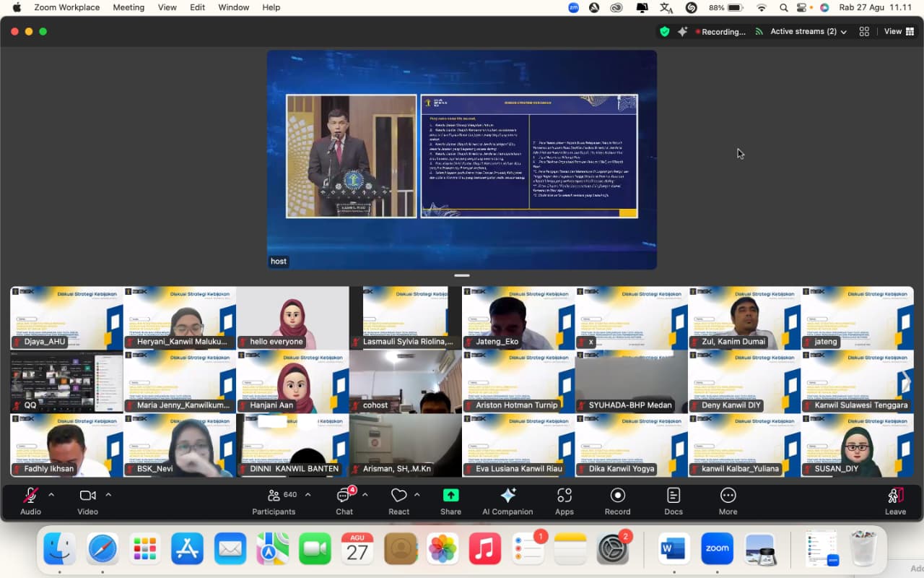Expand video options arrow beside Video
This screenshot has width=924, height=578.
(x=108, y=495)
